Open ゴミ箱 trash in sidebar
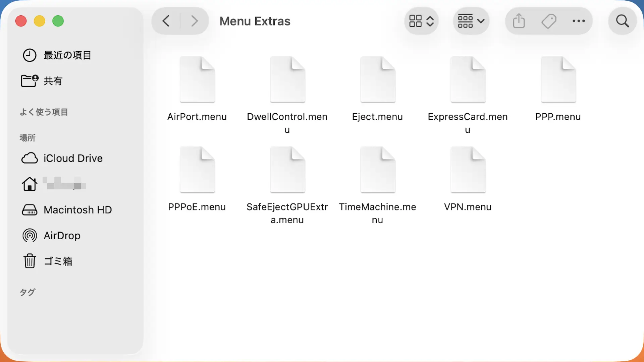The height and width of the screenshot is (362, 644). point(58,261)
